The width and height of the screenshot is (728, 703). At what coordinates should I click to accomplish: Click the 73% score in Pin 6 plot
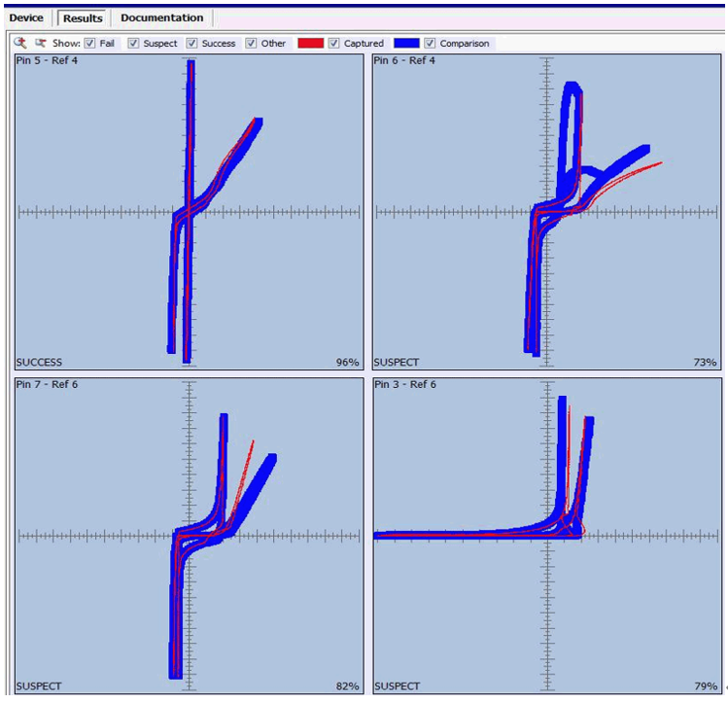click(705, 363)
